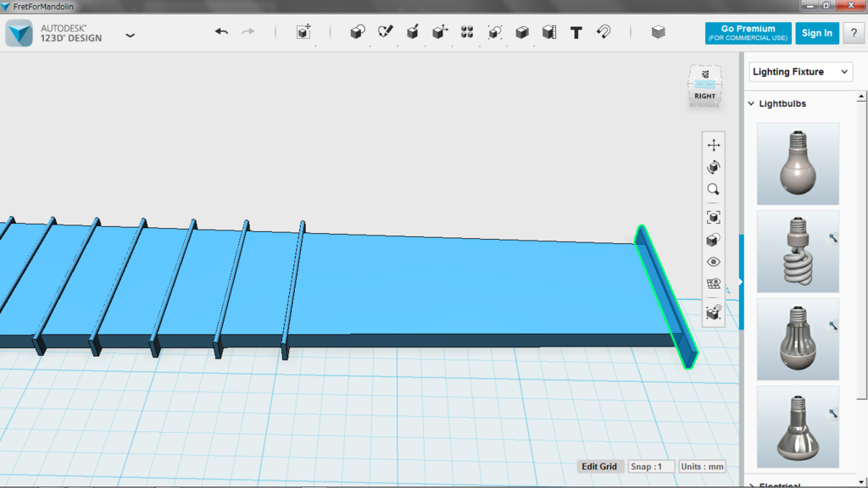Open the Construct tool menu

pyautogui.click(x=413, y=32)
